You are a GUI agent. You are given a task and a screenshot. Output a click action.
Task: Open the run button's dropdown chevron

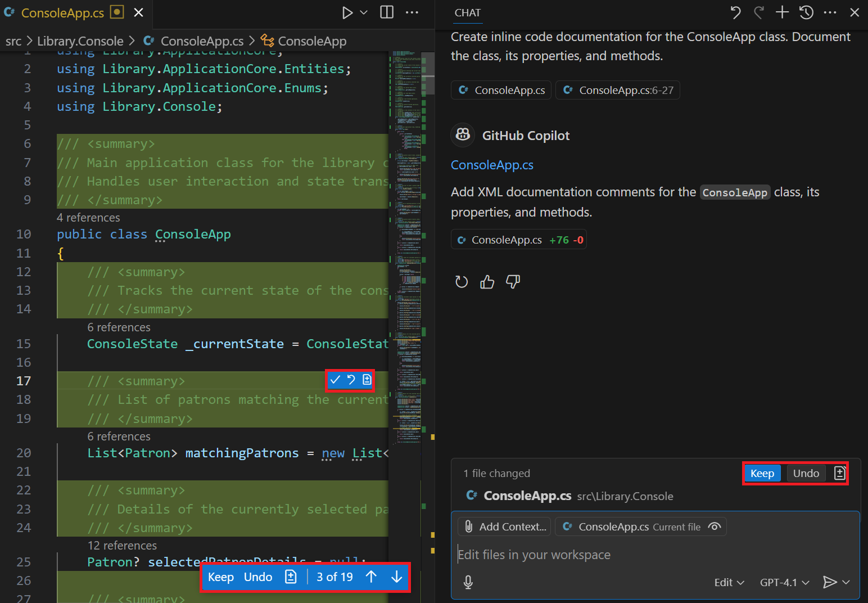coord(363,12)
